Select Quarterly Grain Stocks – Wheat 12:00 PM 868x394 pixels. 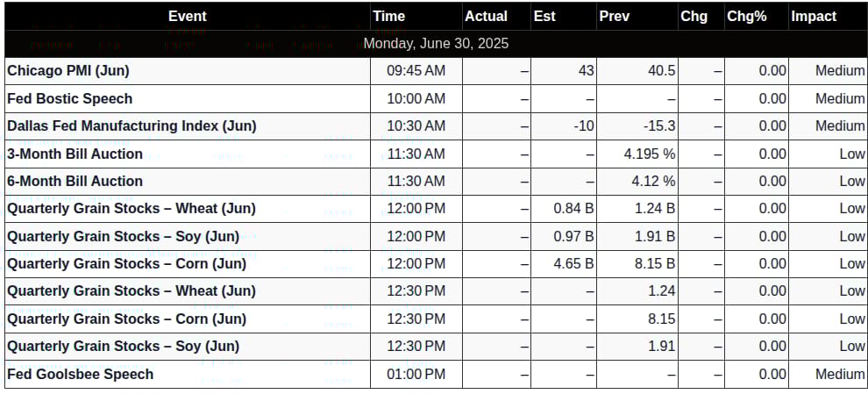tap(435, 209)
